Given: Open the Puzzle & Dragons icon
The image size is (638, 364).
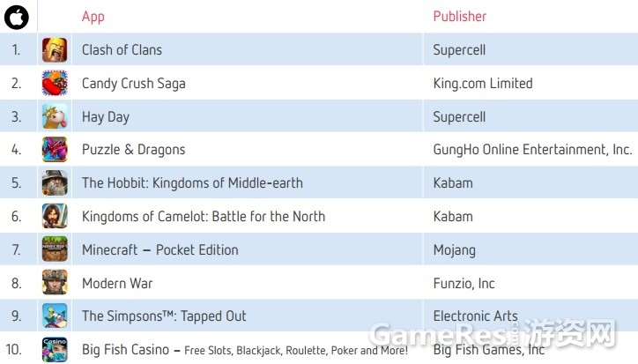Looking at the screenshot, I should pos(55,150).
